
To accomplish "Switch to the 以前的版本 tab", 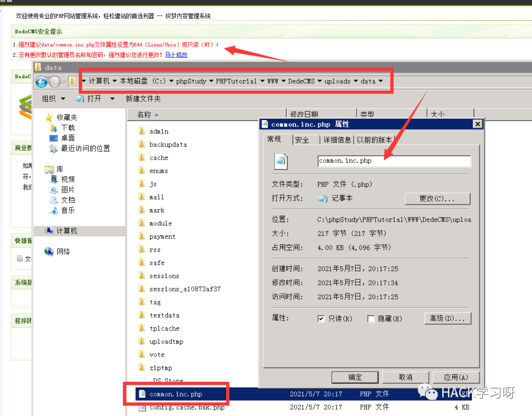I will 374,140.
